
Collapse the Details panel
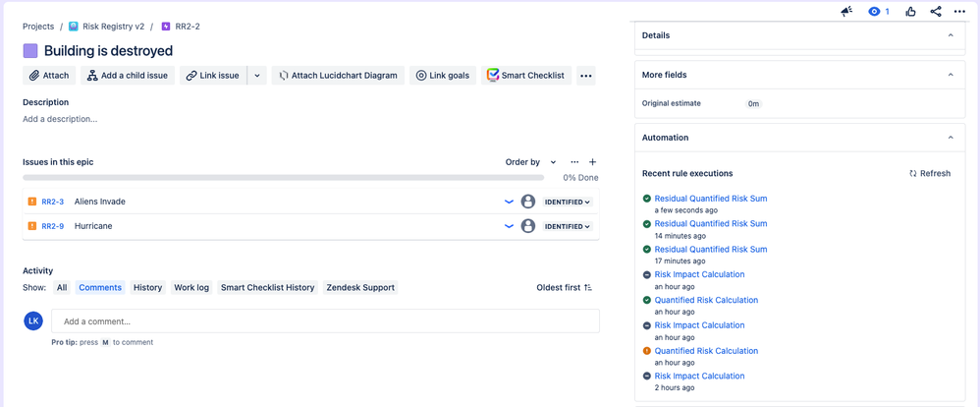point(951,35)
